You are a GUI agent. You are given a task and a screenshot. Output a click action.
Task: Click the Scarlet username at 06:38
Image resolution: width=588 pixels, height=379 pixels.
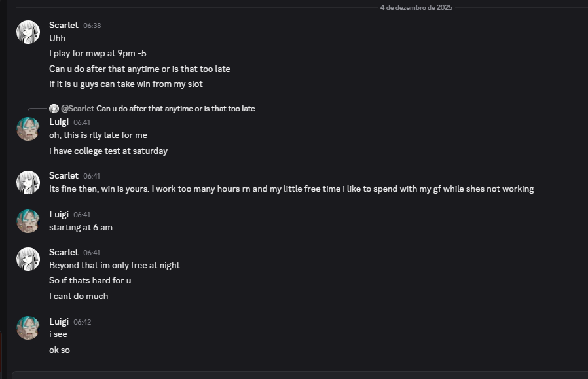[x=64, y=25]
